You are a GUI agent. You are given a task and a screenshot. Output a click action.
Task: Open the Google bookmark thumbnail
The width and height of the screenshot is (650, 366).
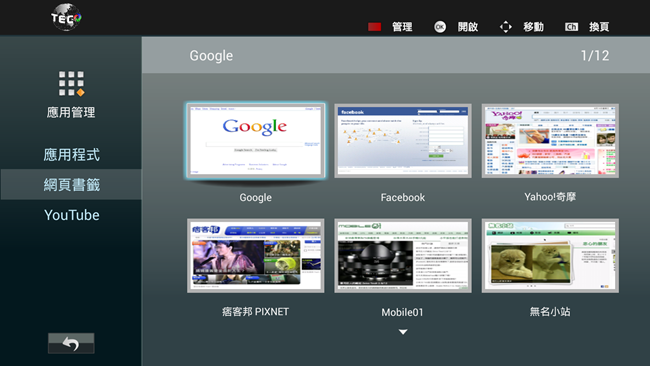[255, 141]
